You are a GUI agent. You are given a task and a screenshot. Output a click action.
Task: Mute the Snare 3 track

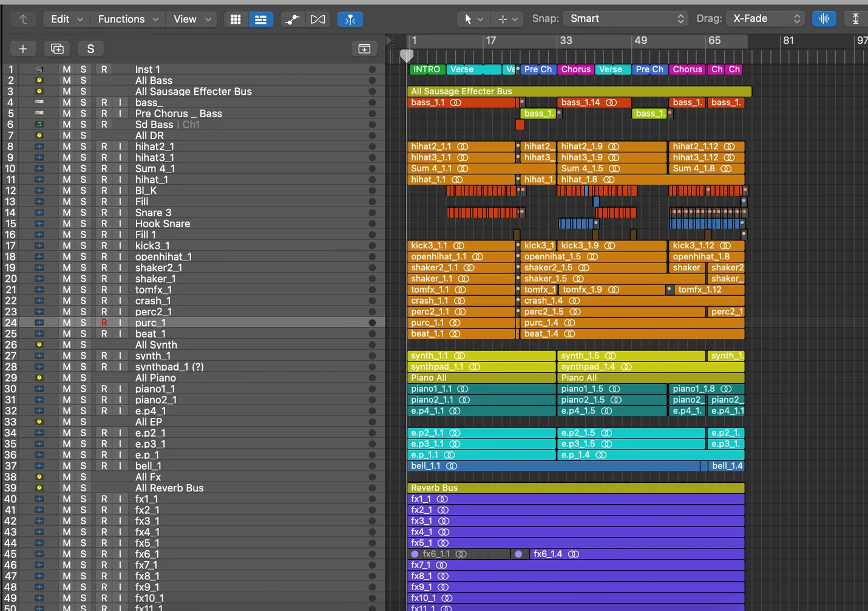67,213
